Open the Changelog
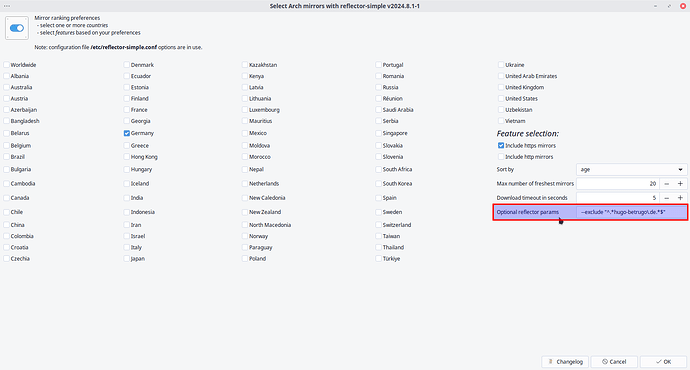Viewport: 690px width, 370px height. coord(565,362)
